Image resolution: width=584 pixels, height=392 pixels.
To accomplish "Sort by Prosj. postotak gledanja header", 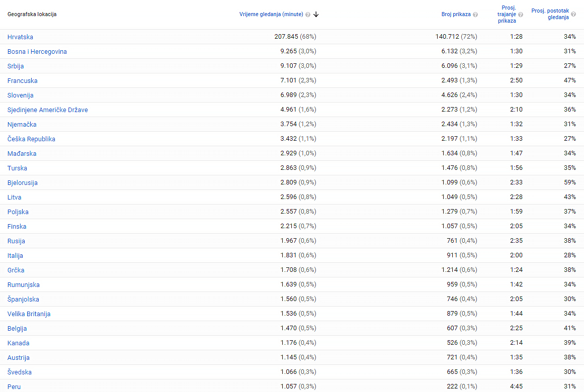I will (550, 14).
